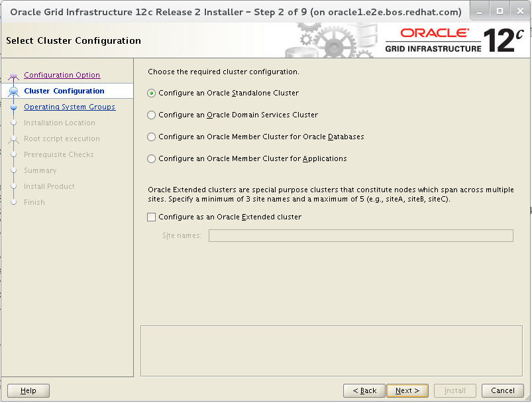Maximize the installer window
The height and width of the screenshot is (403, 532).
point(500,11)
